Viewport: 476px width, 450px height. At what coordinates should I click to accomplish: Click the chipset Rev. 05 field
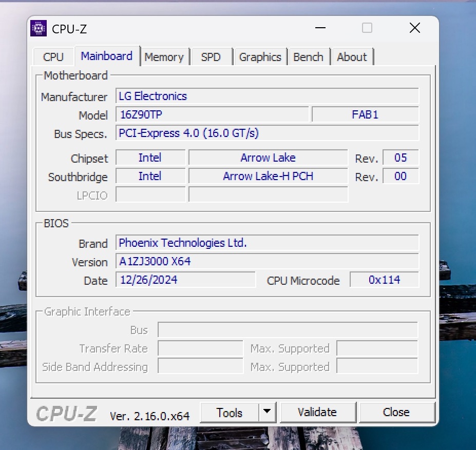click(401, 158)
